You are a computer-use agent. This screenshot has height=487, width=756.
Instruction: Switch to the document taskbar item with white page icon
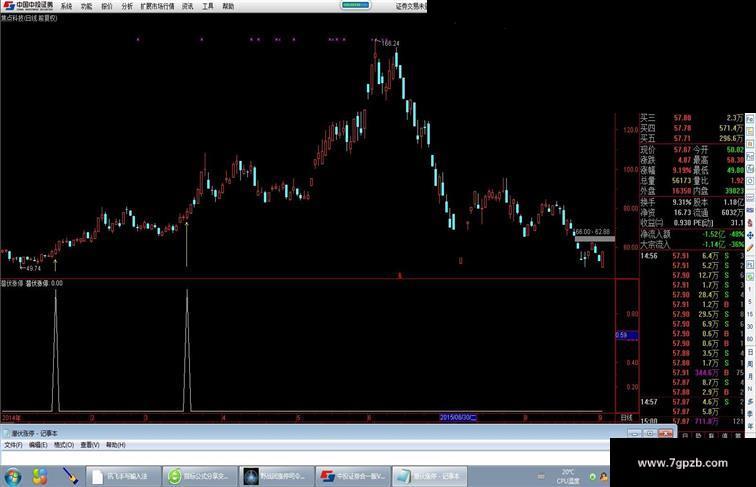(123, 476)
